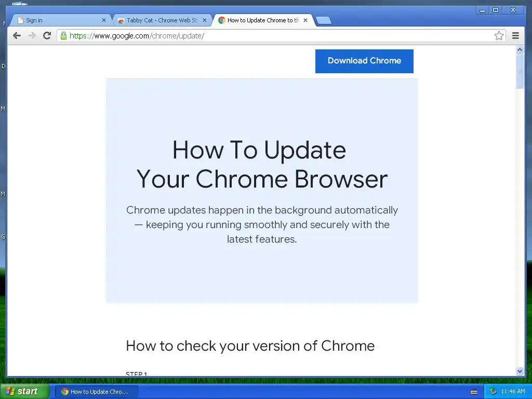Click the How To Update Your Chrome Browser heading
The height and width of the screenshot is (399, 532).
(262, 164)
